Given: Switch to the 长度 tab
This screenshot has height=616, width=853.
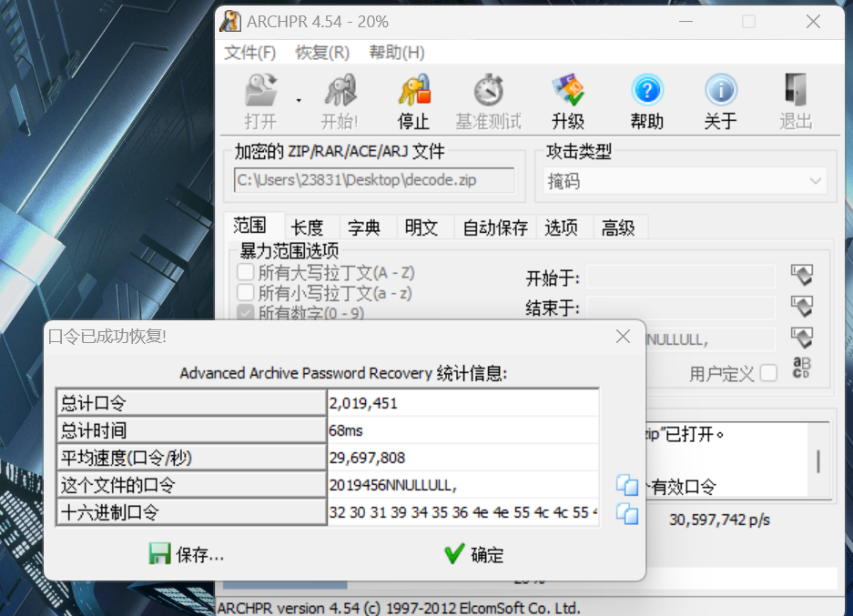Looking at the screenshot, I should tap(308, 227).
